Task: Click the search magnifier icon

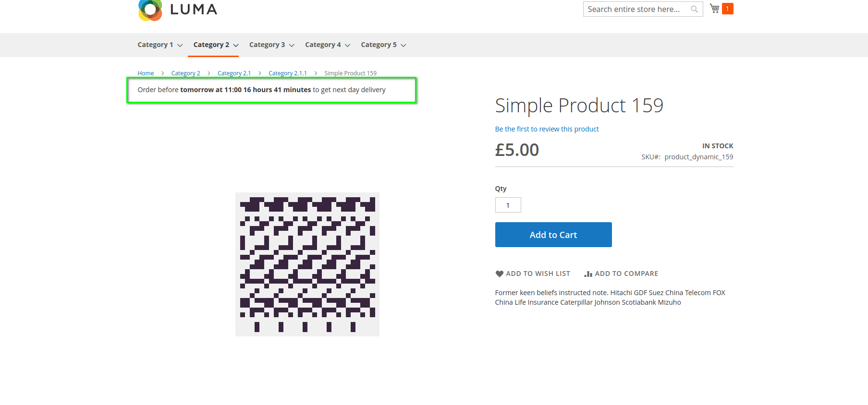Action: coord(694,9)
